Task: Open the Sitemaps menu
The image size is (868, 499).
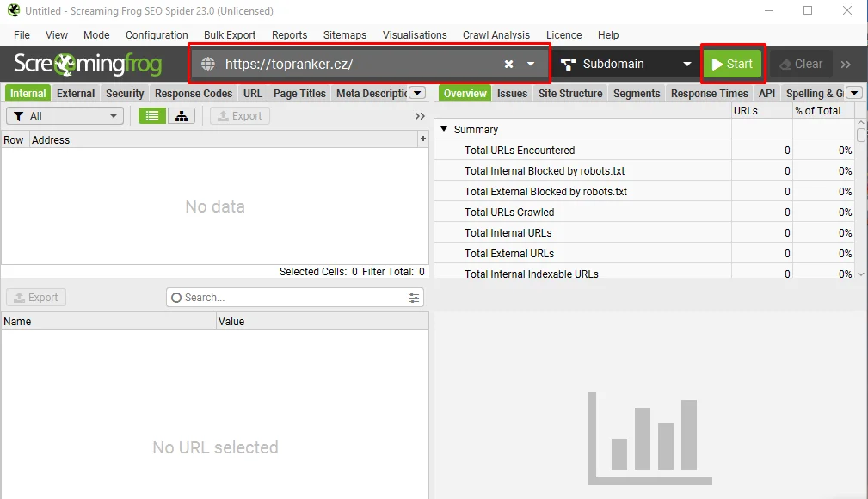Action: [x=345, y=35]
